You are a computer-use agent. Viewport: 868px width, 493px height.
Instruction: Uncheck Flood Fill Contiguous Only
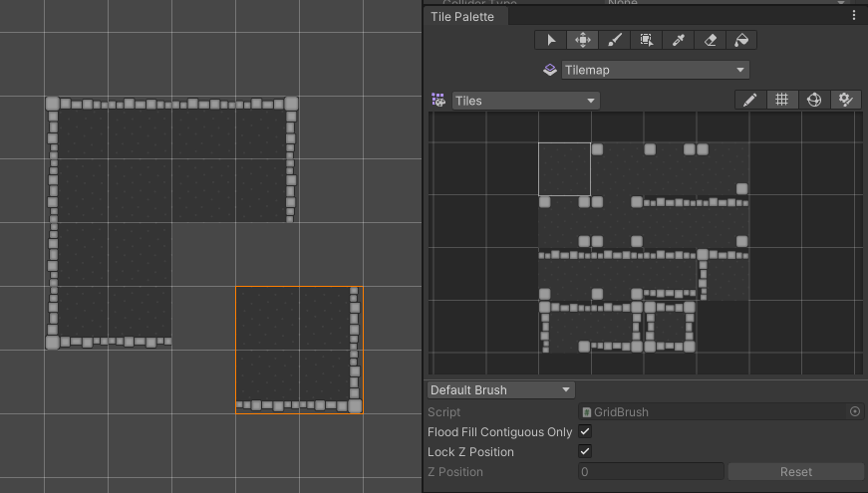585,431
